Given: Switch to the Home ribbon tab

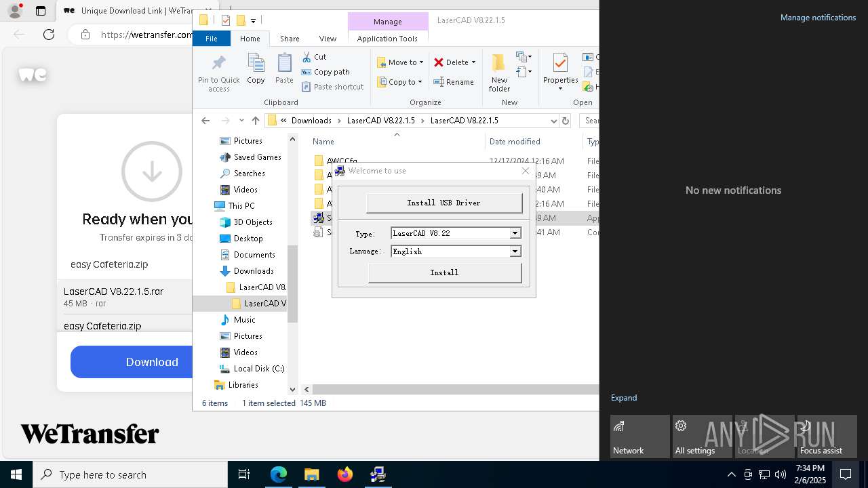Looking at the screenshot, I should 250,39.
